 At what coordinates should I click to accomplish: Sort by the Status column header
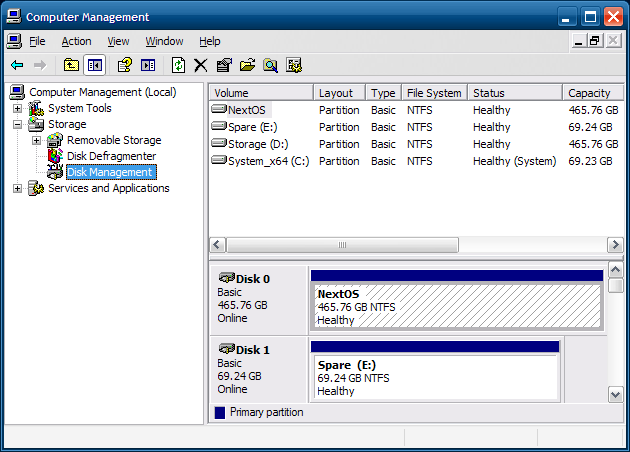(515, 93)
